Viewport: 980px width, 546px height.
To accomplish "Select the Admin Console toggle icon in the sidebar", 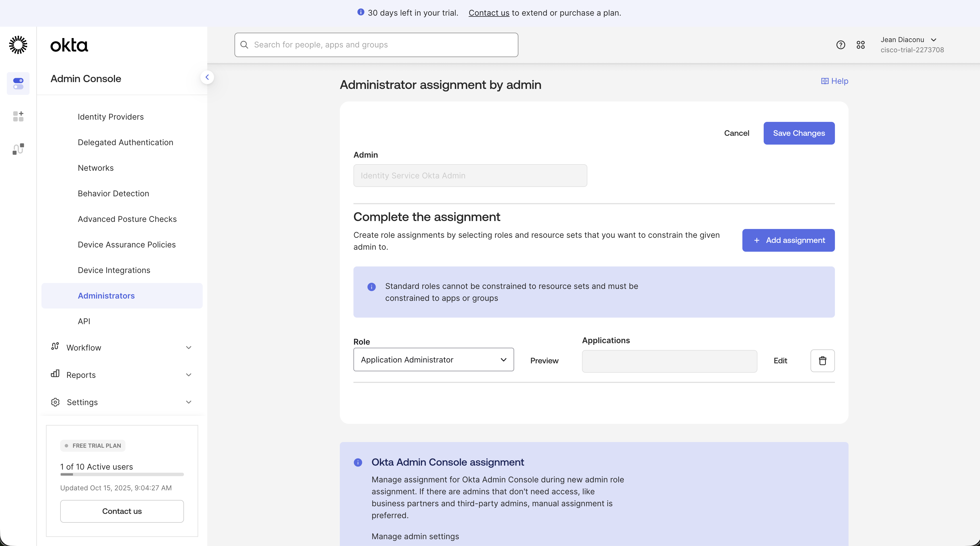I will point(18,83).
